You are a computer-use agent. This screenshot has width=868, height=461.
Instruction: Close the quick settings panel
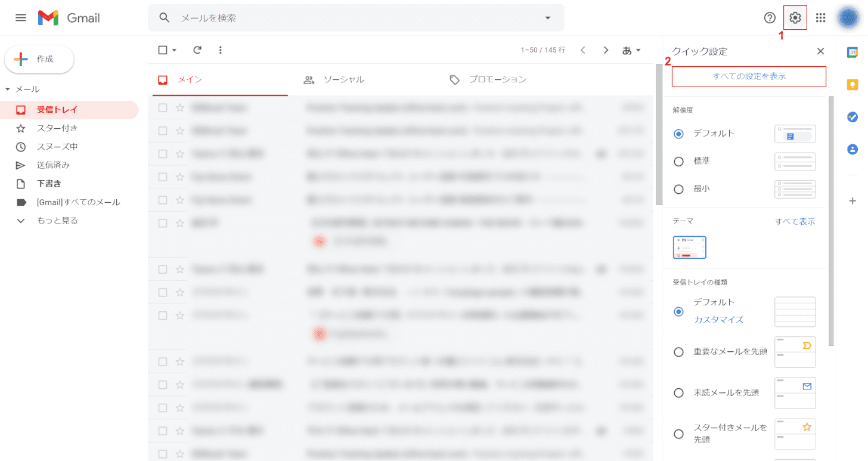(x=821, y=51)
